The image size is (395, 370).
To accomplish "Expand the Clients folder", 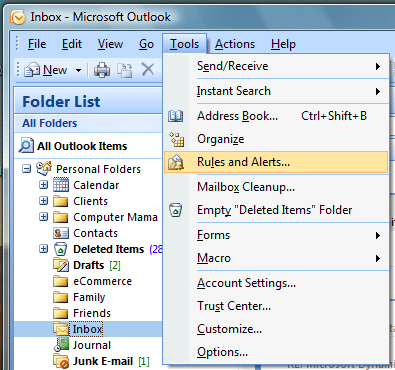I will pos(44,201).
